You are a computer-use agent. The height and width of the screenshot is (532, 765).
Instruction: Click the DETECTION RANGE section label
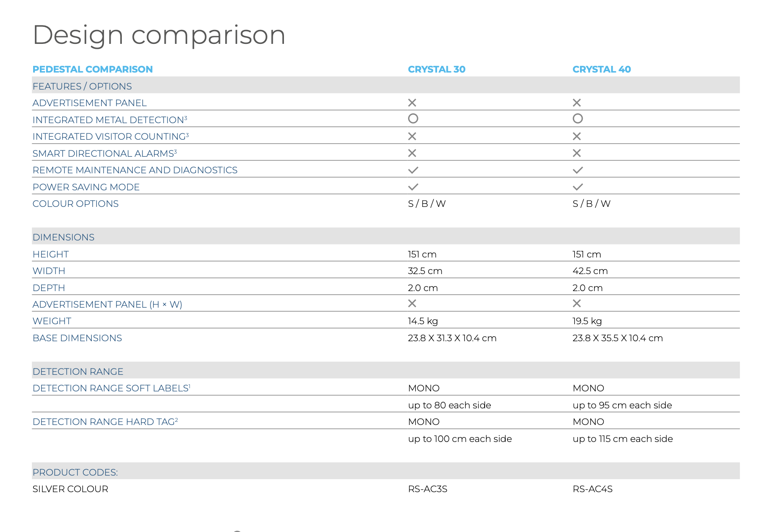[x=78, y=372]
